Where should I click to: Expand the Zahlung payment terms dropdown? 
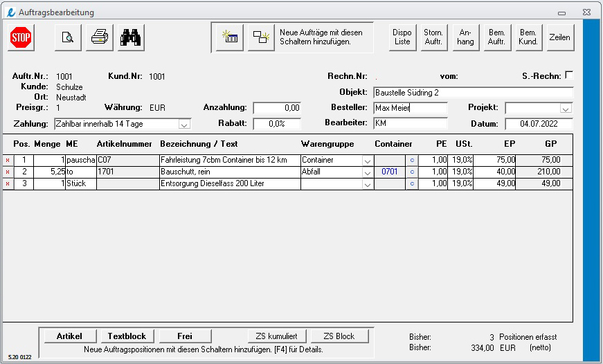pos(185,125)
